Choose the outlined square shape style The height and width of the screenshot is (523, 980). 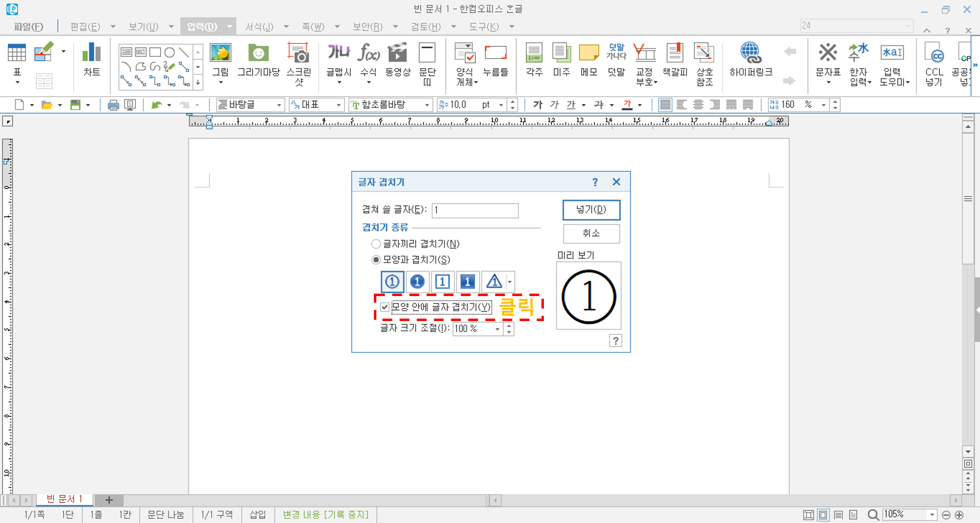point(442,282)
